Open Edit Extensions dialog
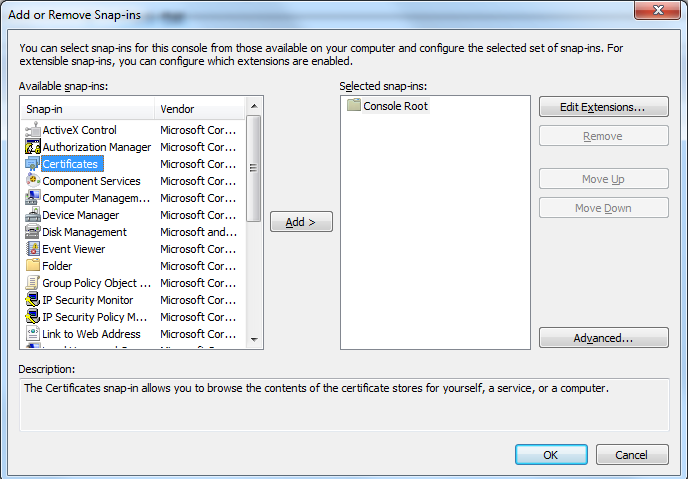This screenshot has width=688, height=479. 604,107
